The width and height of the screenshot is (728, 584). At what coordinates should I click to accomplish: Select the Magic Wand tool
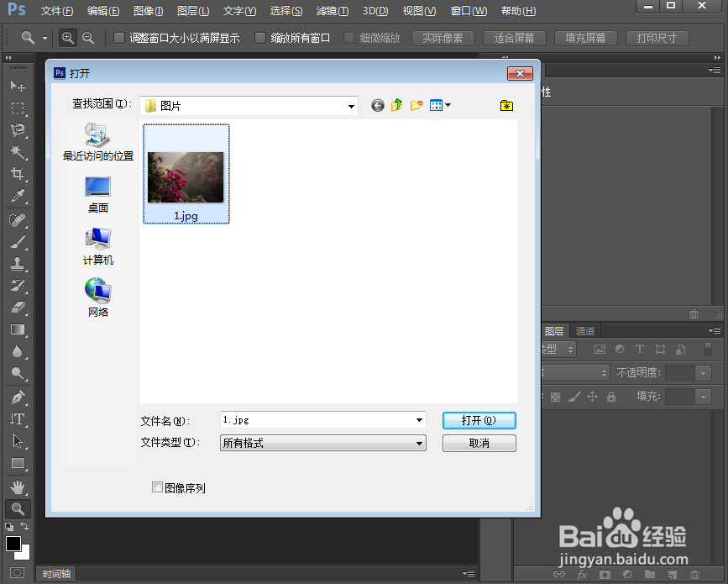pyautogui.click(x=18, y=152)
